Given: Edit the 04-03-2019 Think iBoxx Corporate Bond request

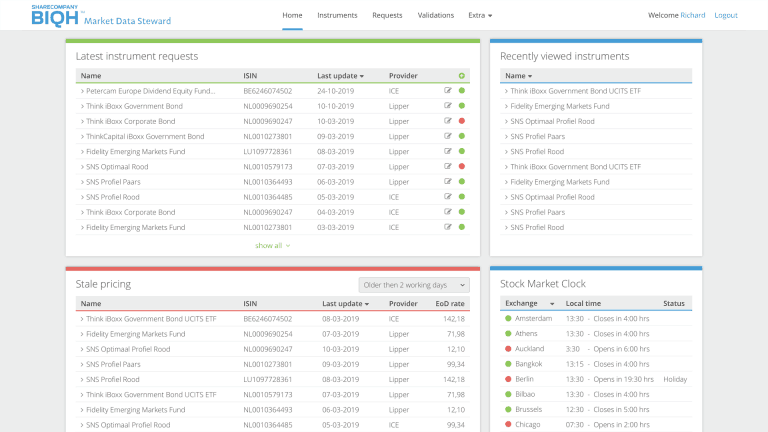Looking at the screenshot, I should [x=448, y=212].
